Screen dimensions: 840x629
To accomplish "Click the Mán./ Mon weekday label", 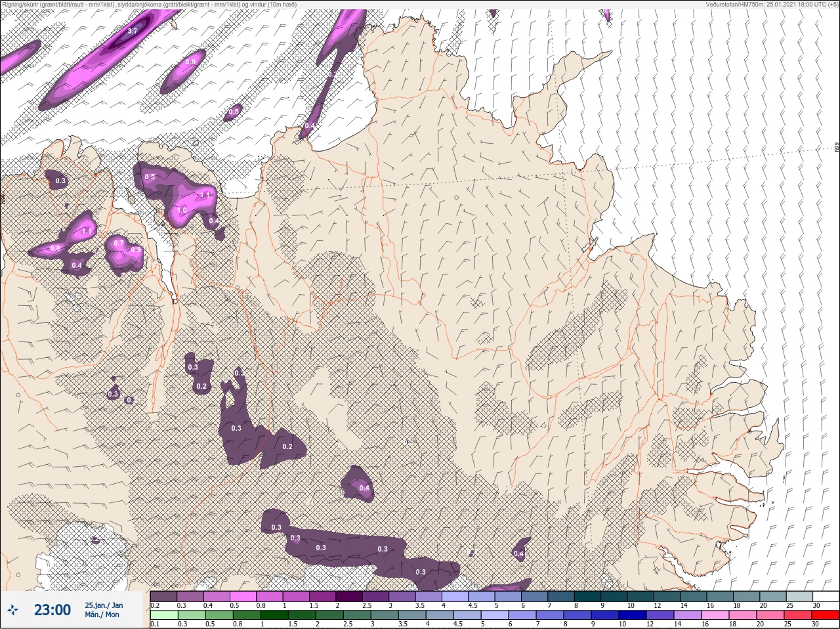I will coord(102,615).
